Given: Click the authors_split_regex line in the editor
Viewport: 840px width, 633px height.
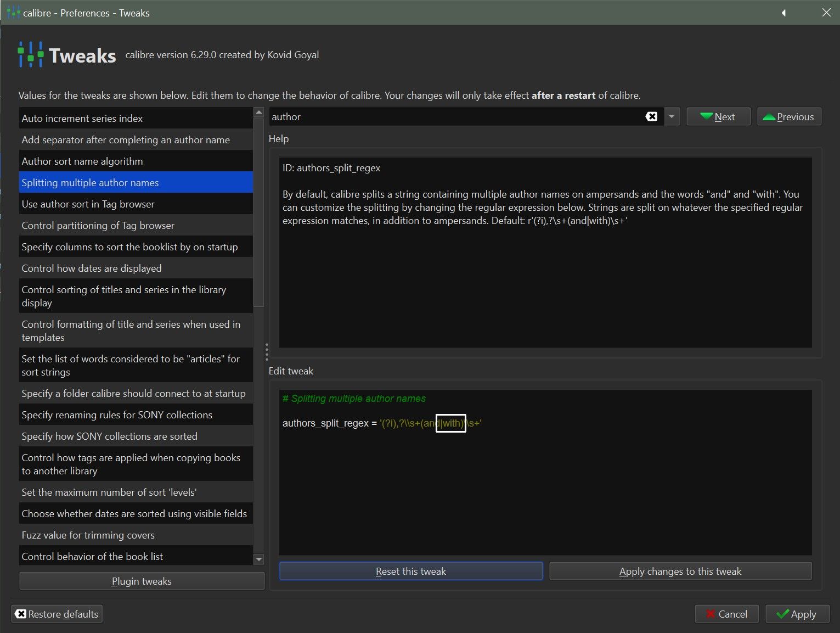Looking at the screenshot, I should [382, 423].
